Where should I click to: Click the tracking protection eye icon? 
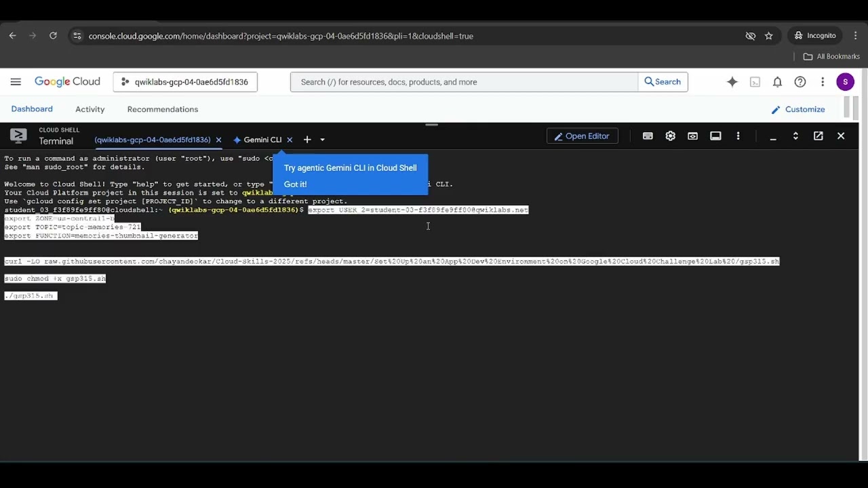(x=750, y=36)
